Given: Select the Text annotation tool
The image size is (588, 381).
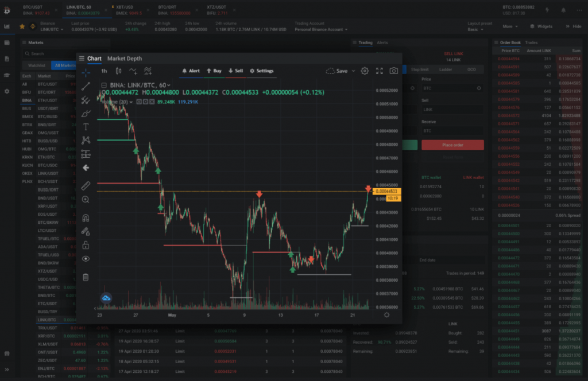Looking at the screenshot, I should tap(86, 127).
